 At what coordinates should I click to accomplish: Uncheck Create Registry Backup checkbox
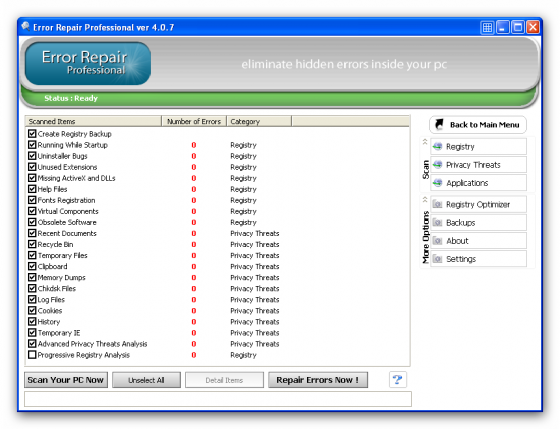point(32,134)
